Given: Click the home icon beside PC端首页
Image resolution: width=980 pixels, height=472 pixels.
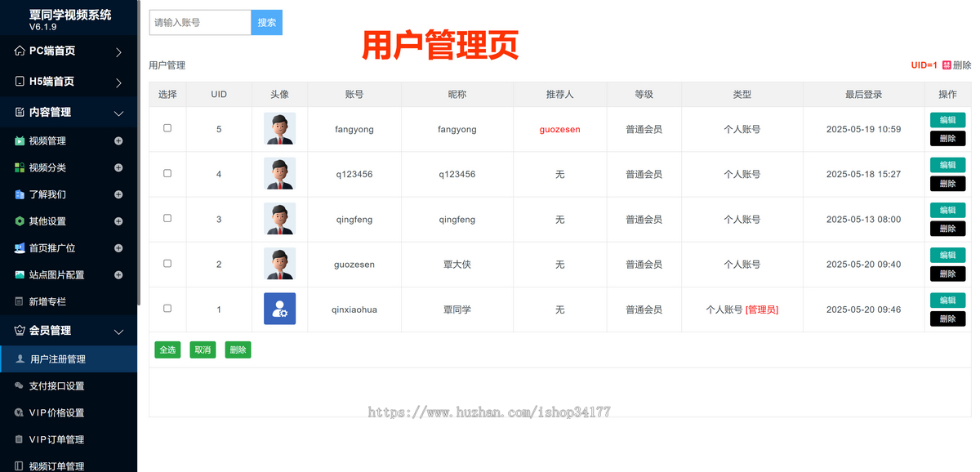Looking at the screenshot, I should (x=20, y=51).
